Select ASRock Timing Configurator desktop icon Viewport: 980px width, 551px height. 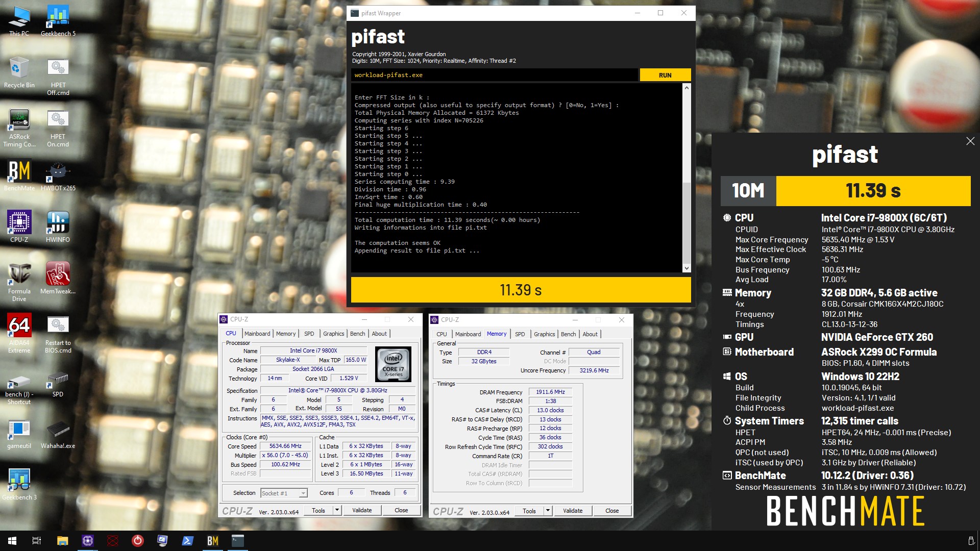19,128
